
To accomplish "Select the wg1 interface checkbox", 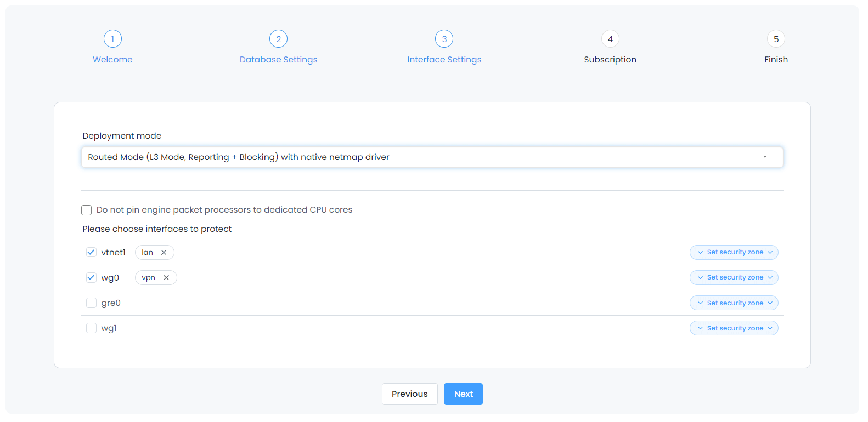I will [92, 328].
